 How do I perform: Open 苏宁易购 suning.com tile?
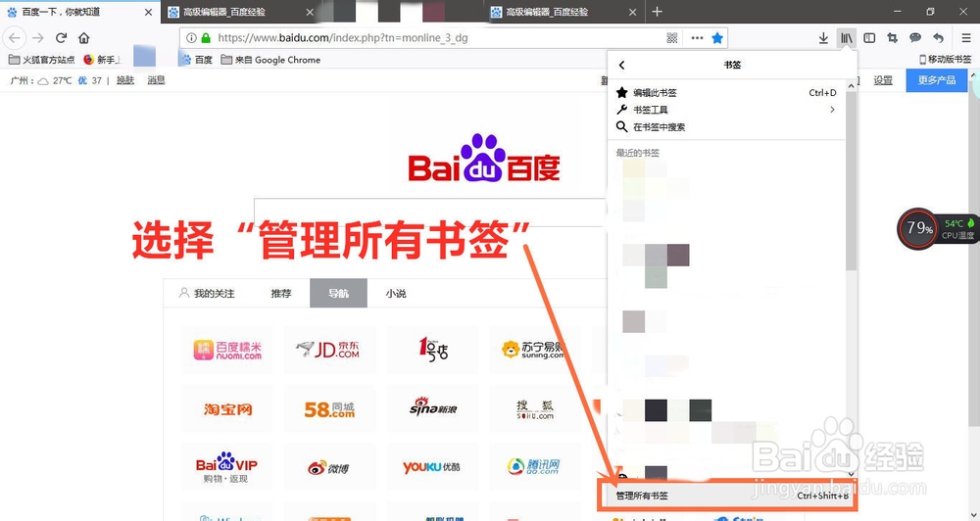click(x=535, y=350)
